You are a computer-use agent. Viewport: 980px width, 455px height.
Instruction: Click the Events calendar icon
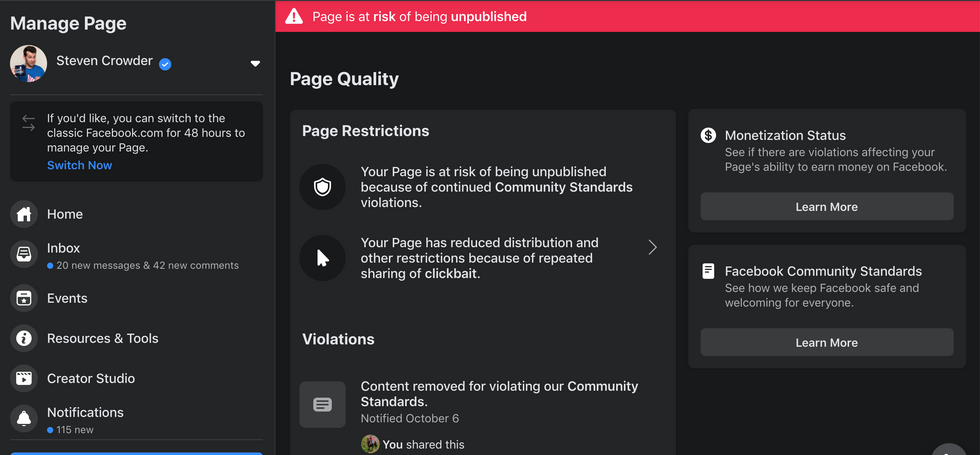[24, 298]
